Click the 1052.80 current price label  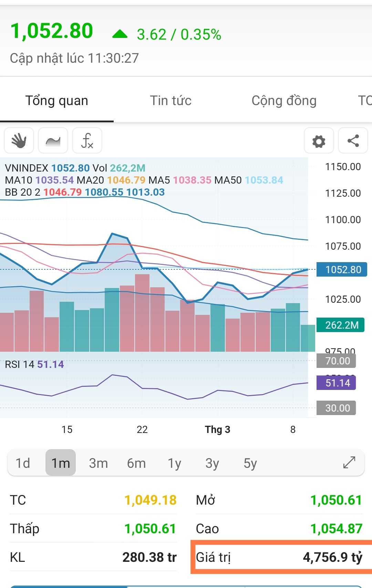click(342, 269)
